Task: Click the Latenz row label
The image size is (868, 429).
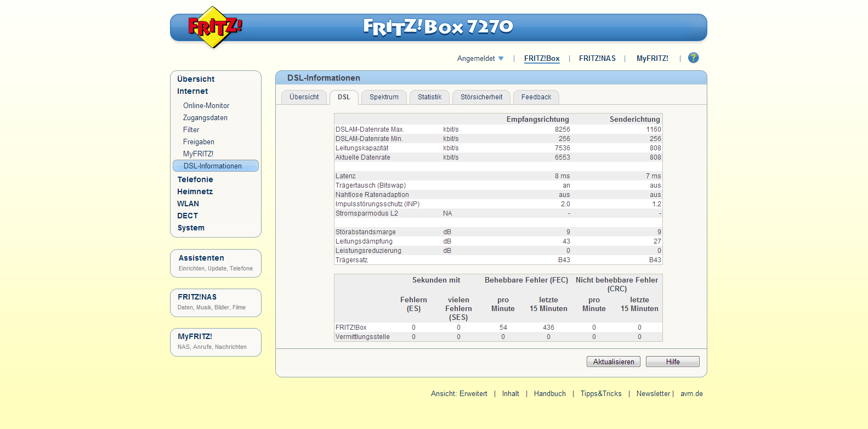Action: pos(345,176)
